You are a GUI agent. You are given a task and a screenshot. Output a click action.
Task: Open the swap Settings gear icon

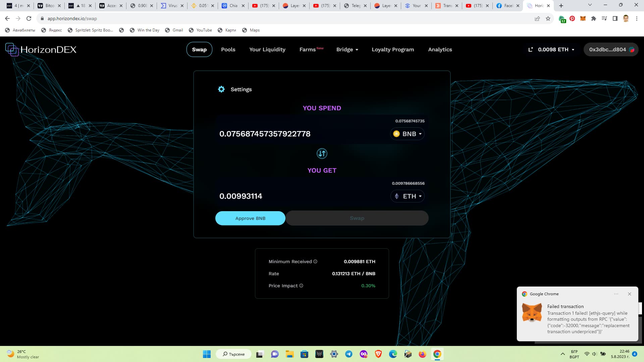(x=221, y=89)
